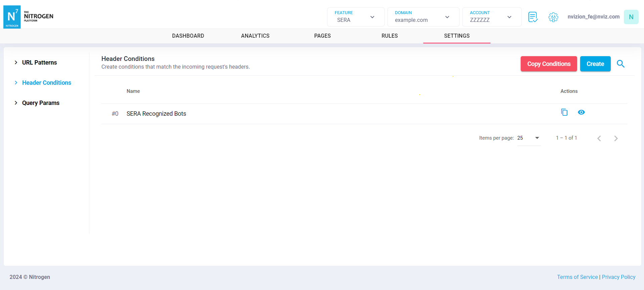This screenshot has height=290, width=644.
Task: Open the Terms of Service link
Action: 577,277
